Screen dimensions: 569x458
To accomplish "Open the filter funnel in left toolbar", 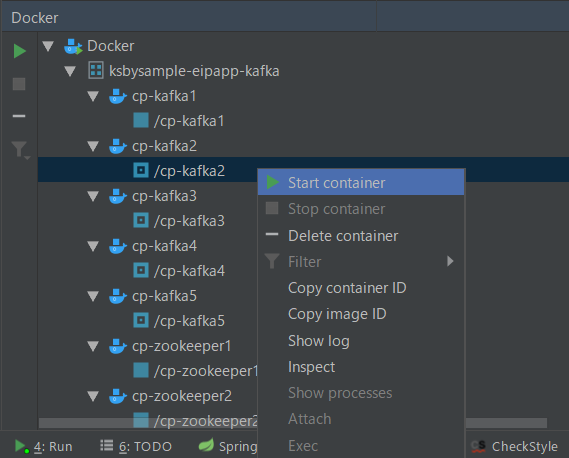I will [x=20, y=150].
